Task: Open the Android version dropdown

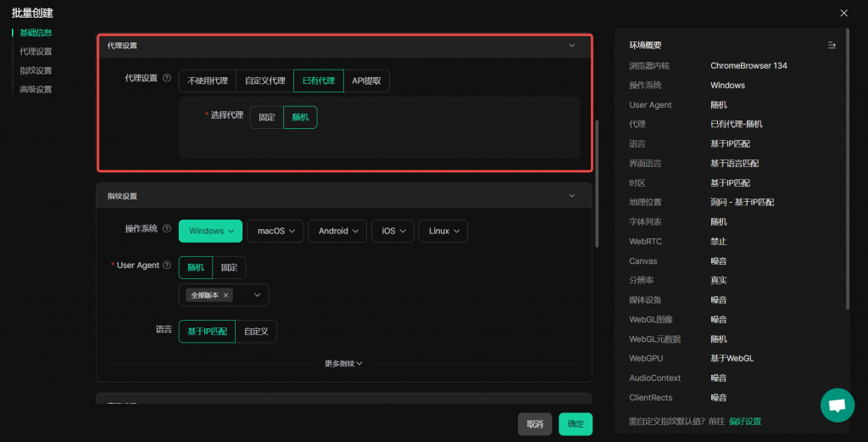Action: pyautogui.click(x=337, y=231)
